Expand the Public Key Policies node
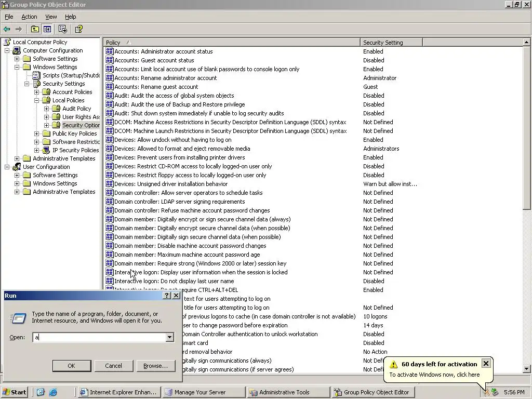532x399 pixels. click(37, 134)
